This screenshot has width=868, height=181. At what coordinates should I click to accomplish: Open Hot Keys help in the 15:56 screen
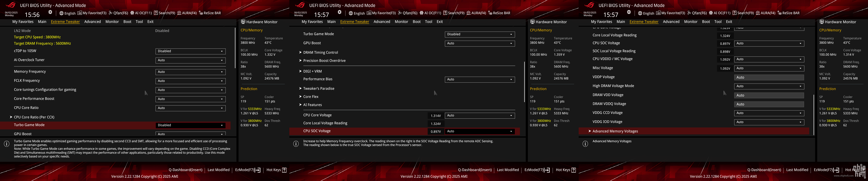[x=276, y=170]
